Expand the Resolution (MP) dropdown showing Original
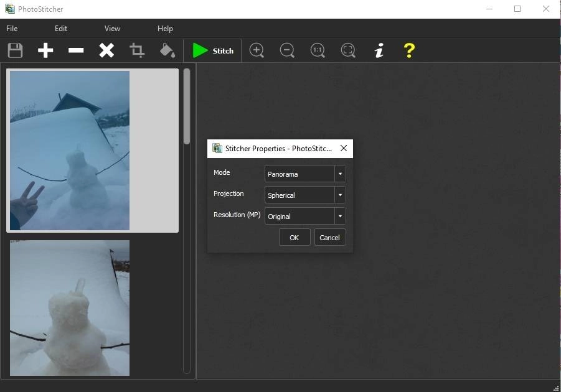The width and height of the screenshot is (561, 392). click(x=305, y=216)
